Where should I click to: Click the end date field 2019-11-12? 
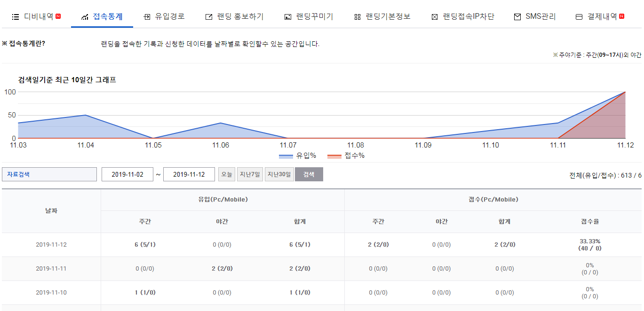pos(189,174)
